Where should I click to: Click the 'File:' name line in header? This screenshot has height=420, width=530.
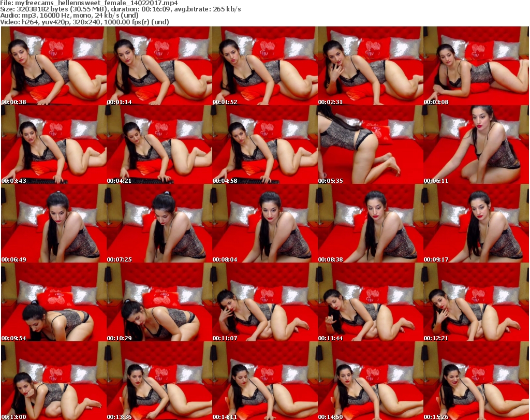(89, 3)
